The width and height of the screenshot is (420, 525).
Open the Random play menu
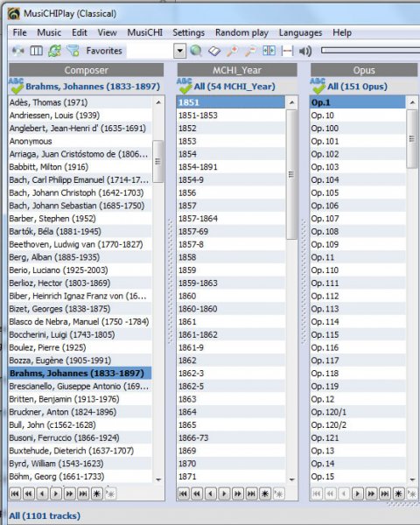[x=241, y=32]
